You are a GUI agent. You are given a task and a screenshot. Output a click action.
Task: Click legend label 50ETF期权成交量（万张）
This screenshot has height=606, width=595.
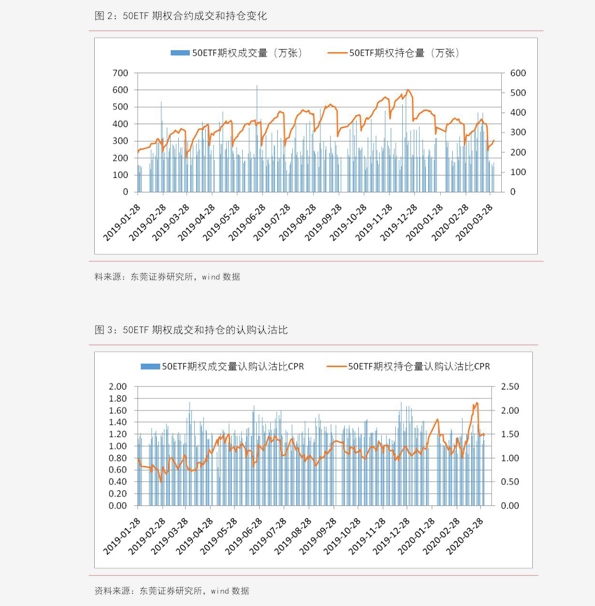pyautogui.click(x=248, y=53)
